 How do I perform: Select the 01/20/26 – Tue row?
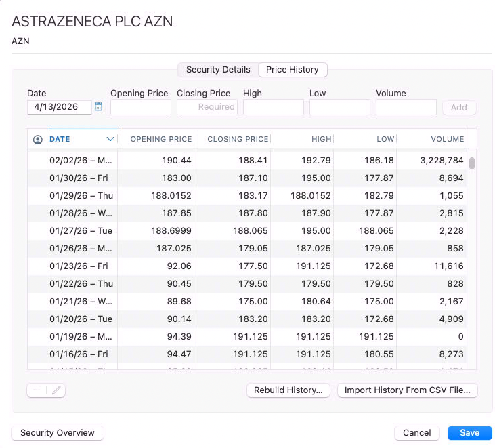(x=247, y=319)
